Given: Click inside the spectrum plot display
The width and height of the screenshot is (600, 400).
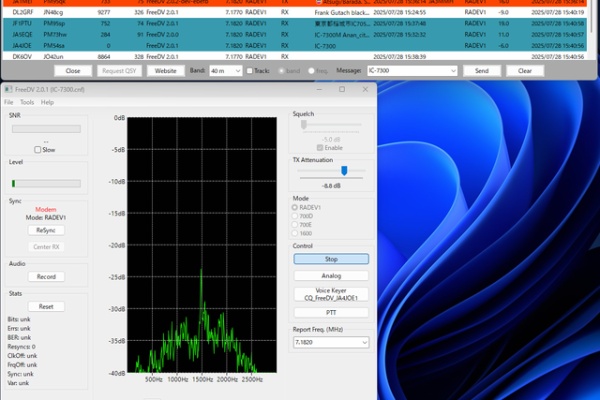Looking at the screenshot, I should [202, 245].
